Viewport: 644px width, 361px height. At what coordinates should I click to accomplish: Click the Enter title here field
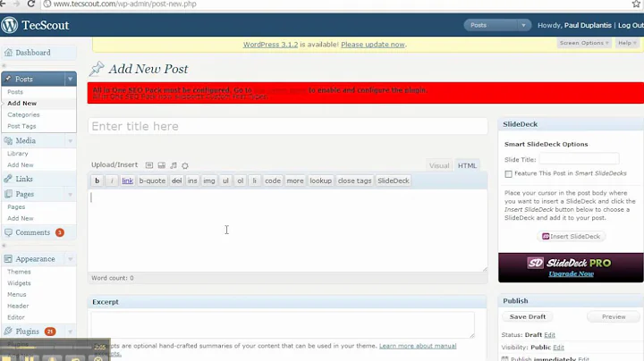[287, 126]
